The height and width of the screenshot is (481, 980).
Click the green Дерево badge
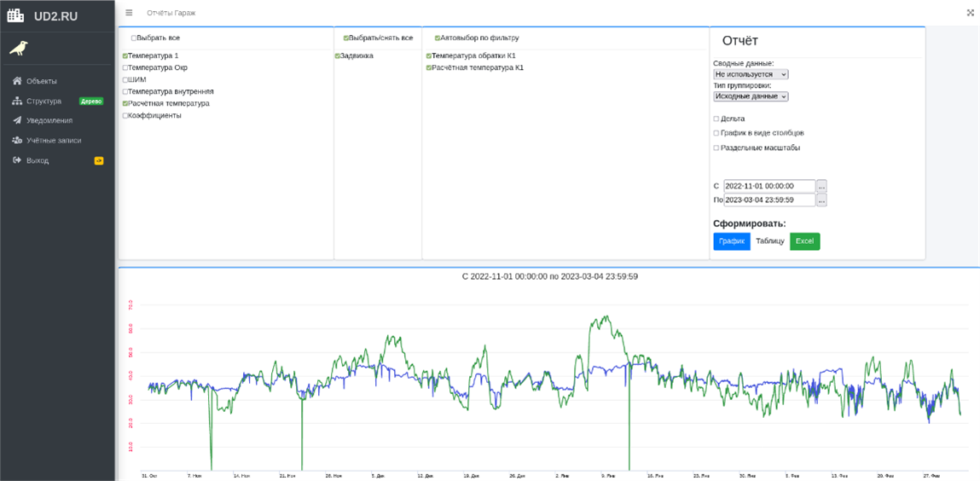91,101
